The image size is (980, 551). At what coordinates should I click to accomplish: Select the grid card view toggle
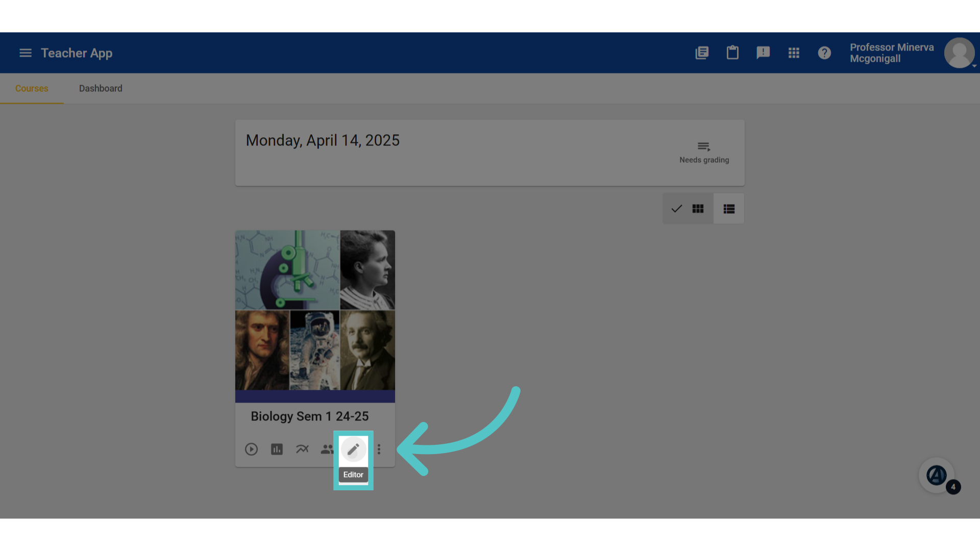click(688, 209)
